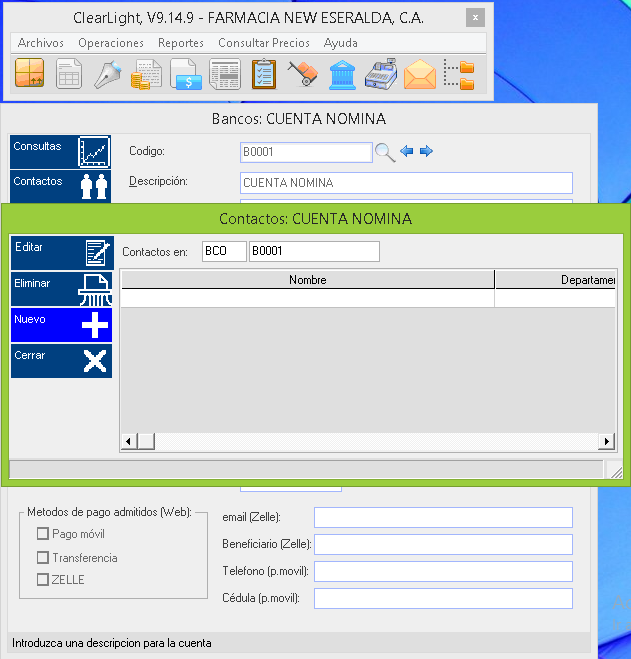
Task: Open the Consultar Precios menu
Action: 264,43
